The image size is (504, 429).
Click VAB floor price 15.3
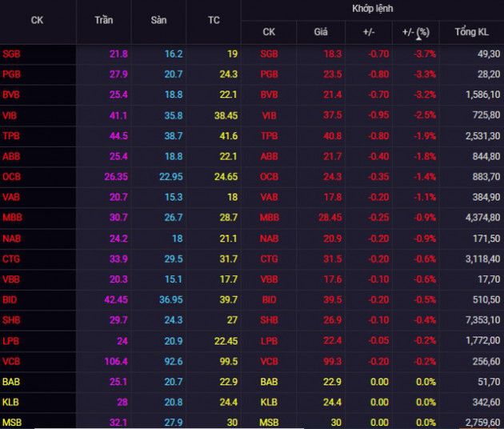pos(174,197)
